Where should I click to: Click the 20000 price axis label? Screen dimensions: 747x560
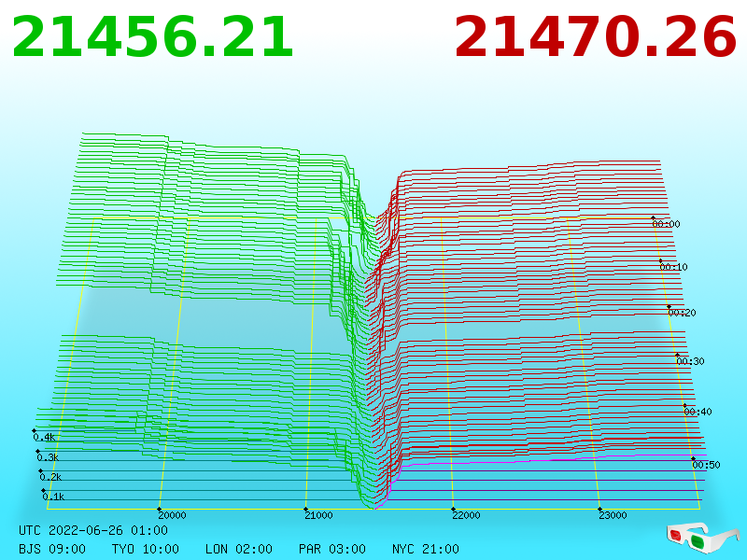(172, 515)
